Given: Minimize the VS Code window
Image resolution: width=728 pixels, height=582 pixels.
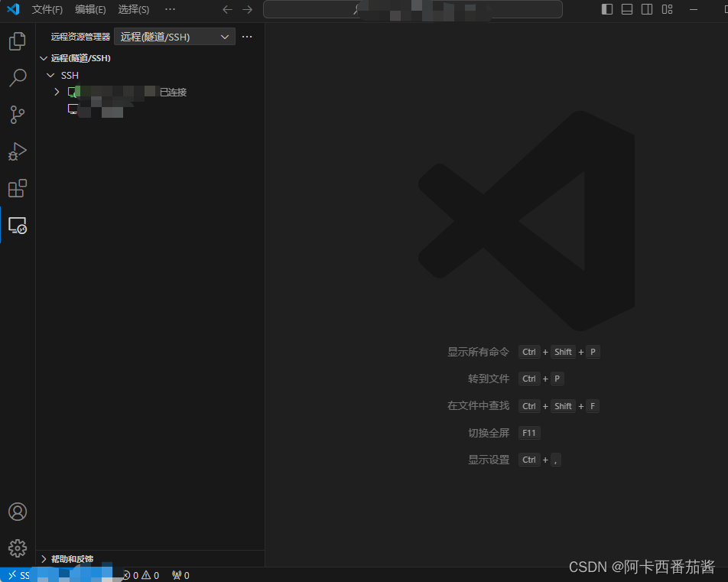Looking at the screenshot, I should (694, 9).
